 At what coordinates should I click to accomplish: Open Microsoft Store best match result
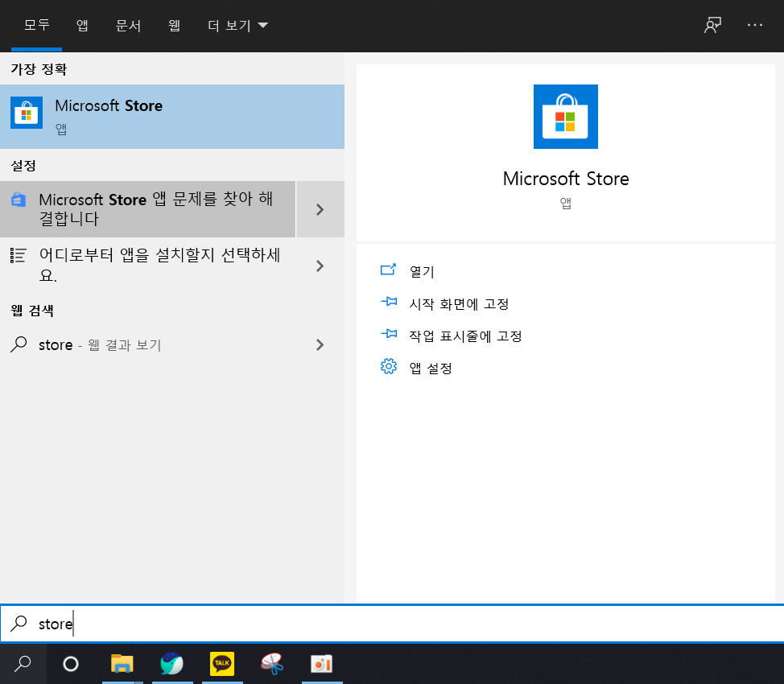click(x=172, y=117)
